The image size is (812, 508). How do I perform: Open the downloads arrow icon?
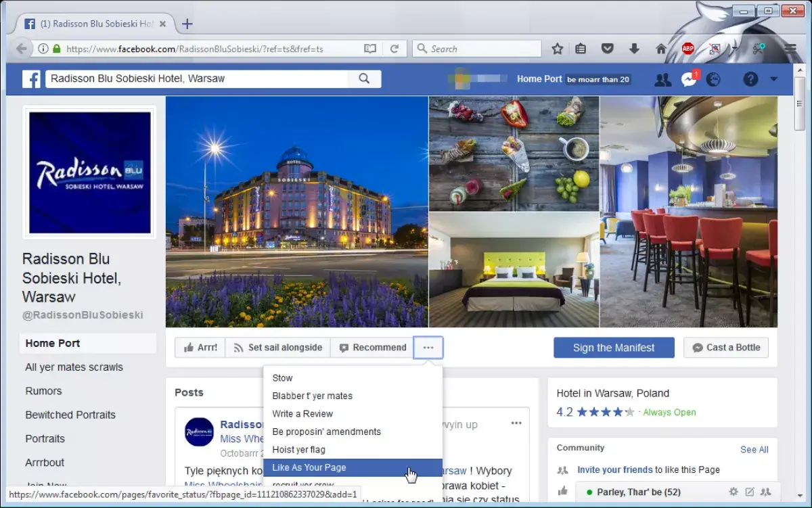(x=634, y=49)
